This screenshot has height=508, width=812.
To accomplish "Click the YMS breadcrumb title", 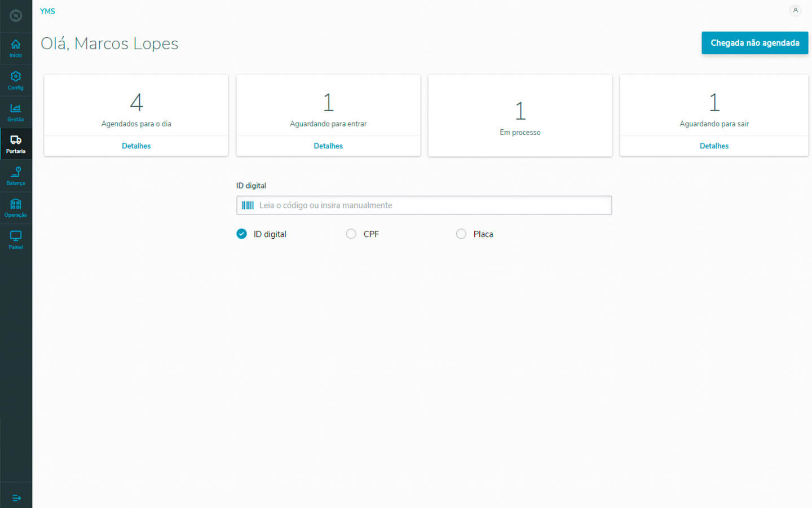I will tap(47, 11).
